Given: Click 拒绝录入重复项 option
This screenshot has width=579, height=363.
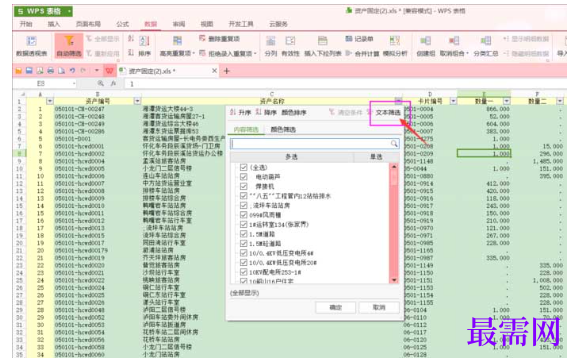Looking at the screenshot, I should pos(227,54).
